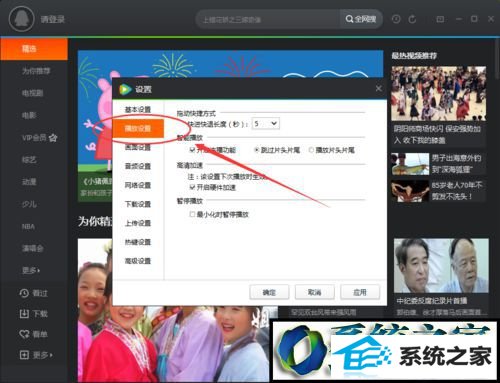Viewport: 500px width, 383px height.
Task: Click the 取消 button
Action: coord(315,292)
